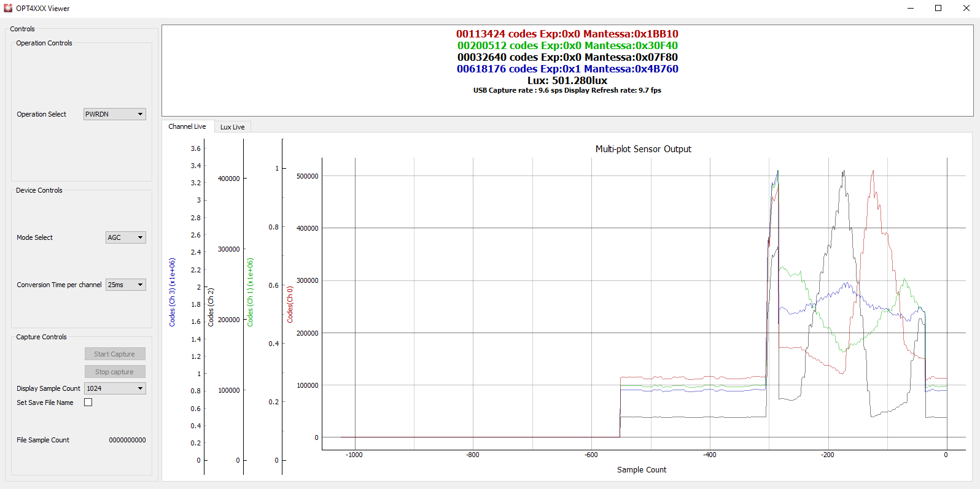
Task: Click the black Codes (Ch 2) axis label
Action: point(211,307)
